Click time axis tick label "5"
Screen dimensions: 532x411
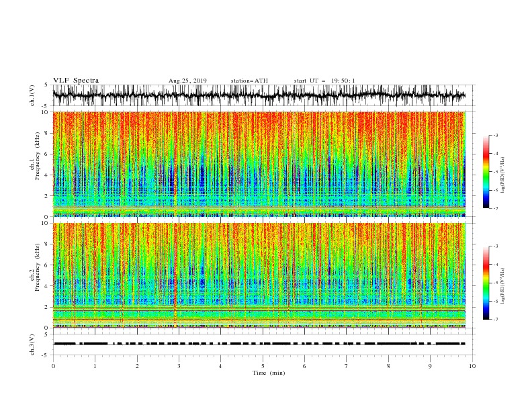(x=263, y=366)
